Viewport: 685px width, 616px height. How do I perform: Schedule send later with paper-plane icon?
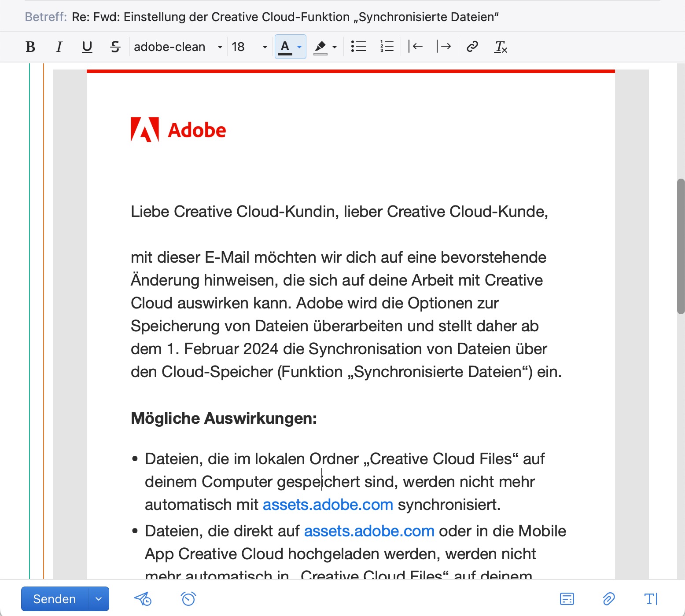point(143,599)
